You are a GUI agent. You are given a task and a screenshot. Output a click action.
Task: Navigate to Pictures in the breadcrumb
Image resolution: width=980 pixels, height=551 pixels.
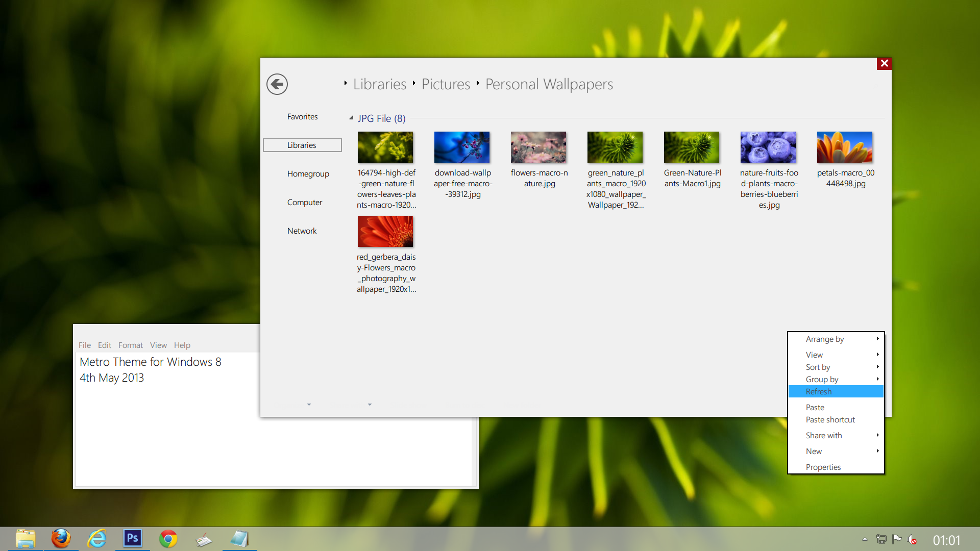pyautogui.click(x=446, y=84)
